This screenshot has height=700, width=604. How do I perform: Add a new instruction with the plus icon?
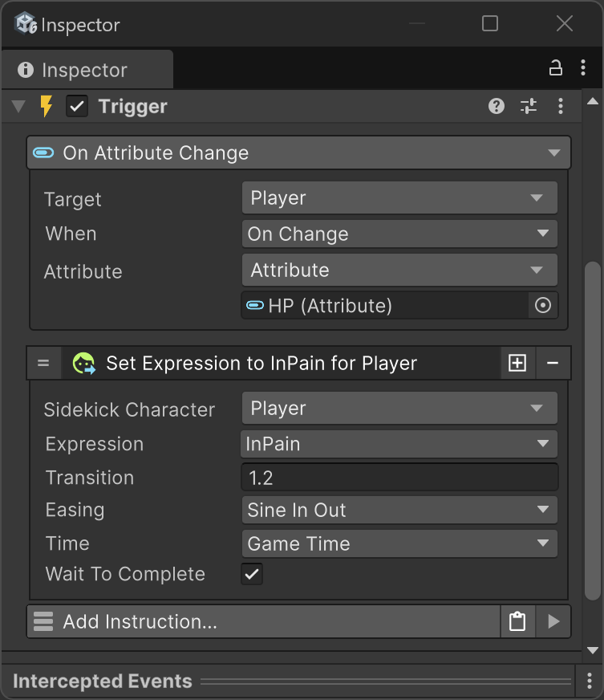(x=517, y=364)
